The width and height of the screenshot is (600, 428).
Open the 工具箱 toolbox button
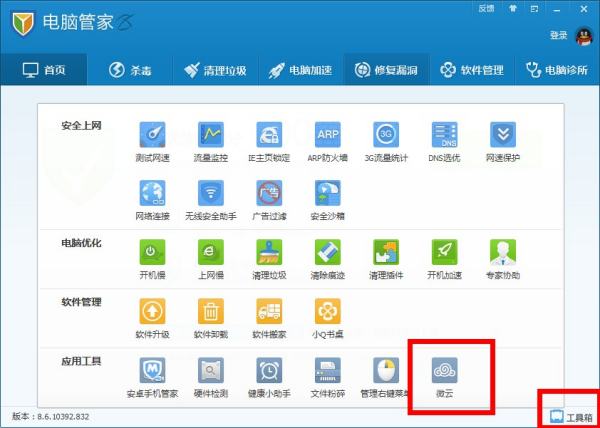coord(573,417)
